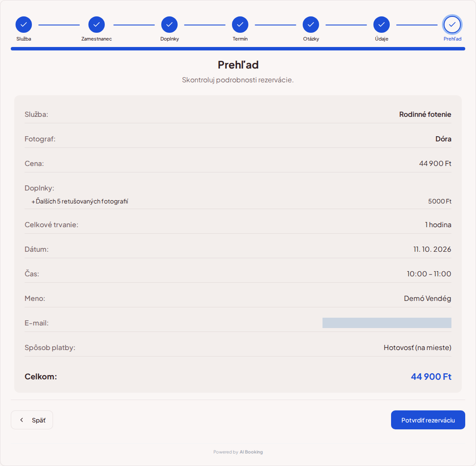Jump to the Údaje step circle
The width and height of the screenshot is (476, 466).
[x=382, y=25]
